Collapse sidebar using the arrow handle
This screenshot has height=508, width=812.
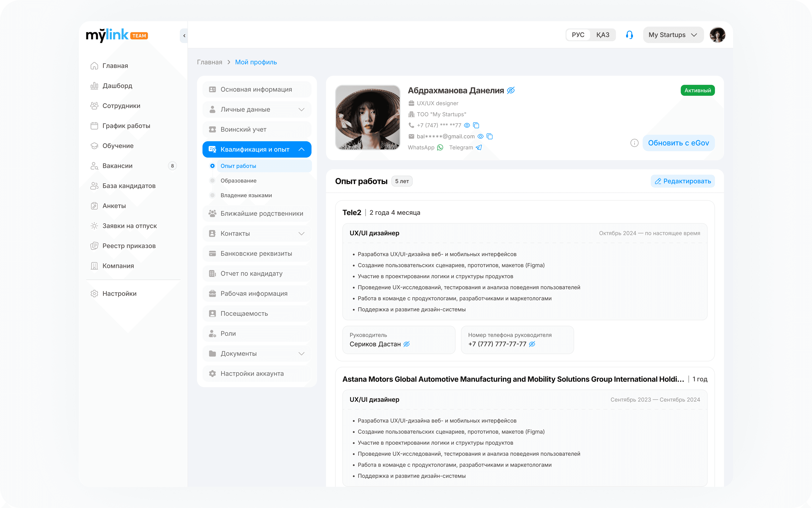(184, 36)
